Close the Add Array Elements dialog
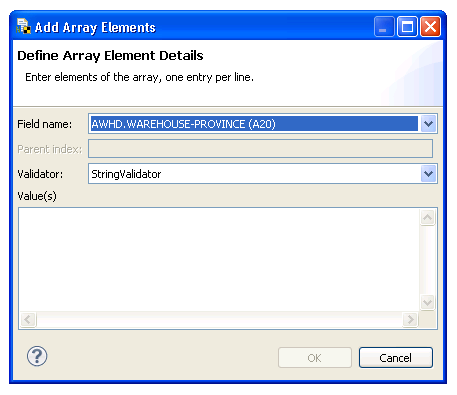Image resolution: width=457 pixels, height=395 pixels. coord(430,27)
